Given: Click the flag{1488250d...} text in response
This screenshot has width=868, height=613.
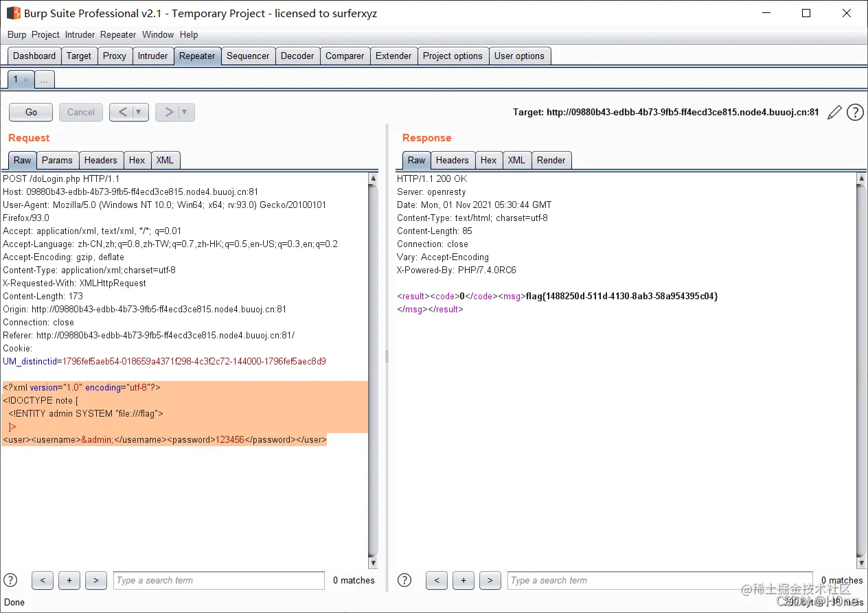Looking at the screenshot, I should tap(621, 296).
